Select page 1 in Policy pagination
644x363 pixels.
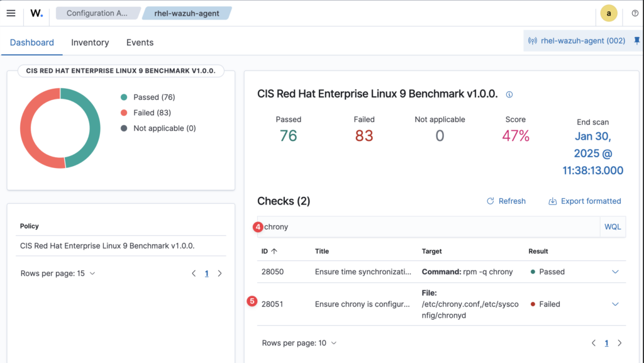pyautogui.click(x=206, y=274)
